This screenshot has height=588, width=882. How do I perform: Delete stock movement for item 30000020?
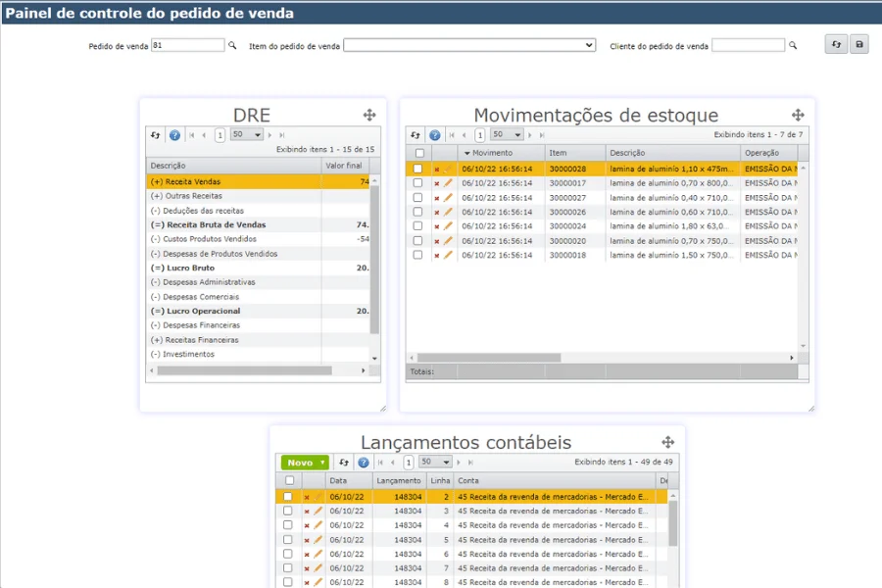click(436, 241)
